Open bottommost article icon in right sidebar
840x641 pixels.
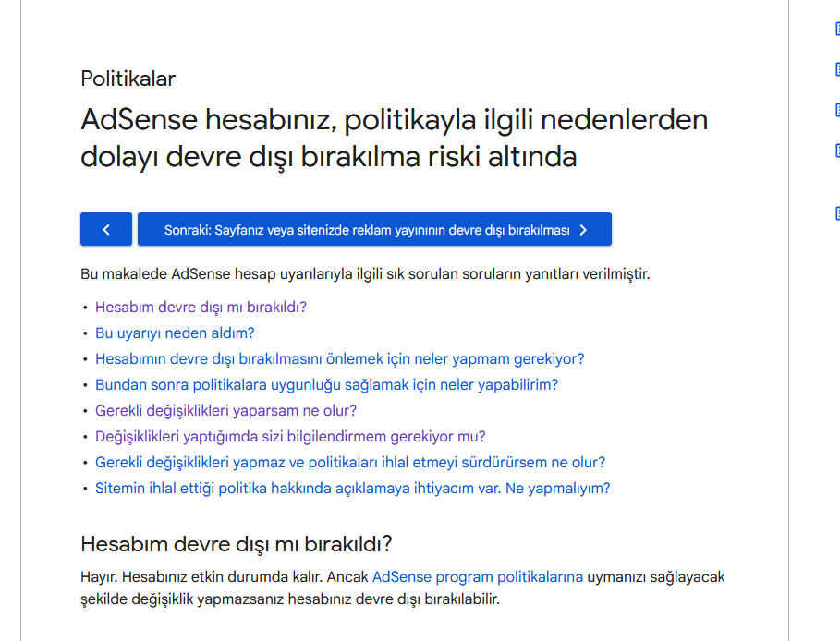point(837,213)
